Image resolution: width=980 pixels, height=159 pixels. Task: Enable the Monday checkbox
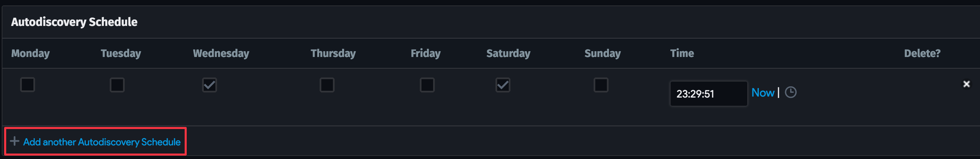coord(27,85)
